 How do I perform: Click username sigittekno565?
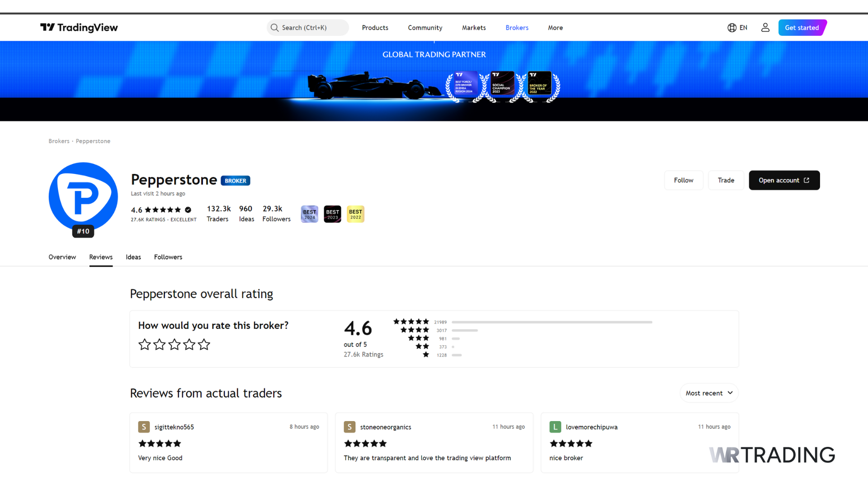point(174,427)
